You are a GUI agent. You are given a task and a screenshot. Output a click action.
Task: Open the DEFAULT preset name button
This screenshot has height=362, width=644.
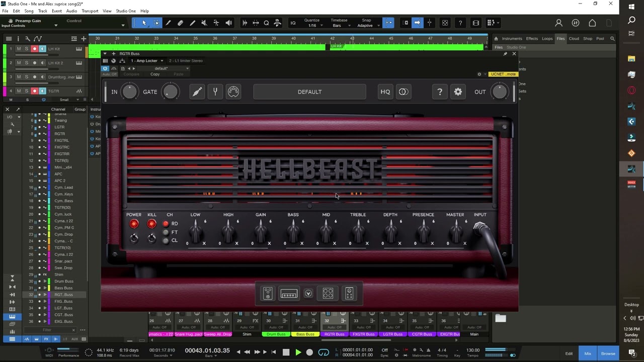pos(309,92)
